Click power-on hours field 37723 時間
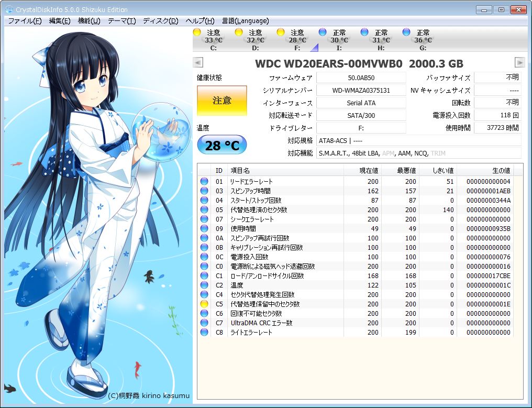The image size is (532, 408). point(497,128)
